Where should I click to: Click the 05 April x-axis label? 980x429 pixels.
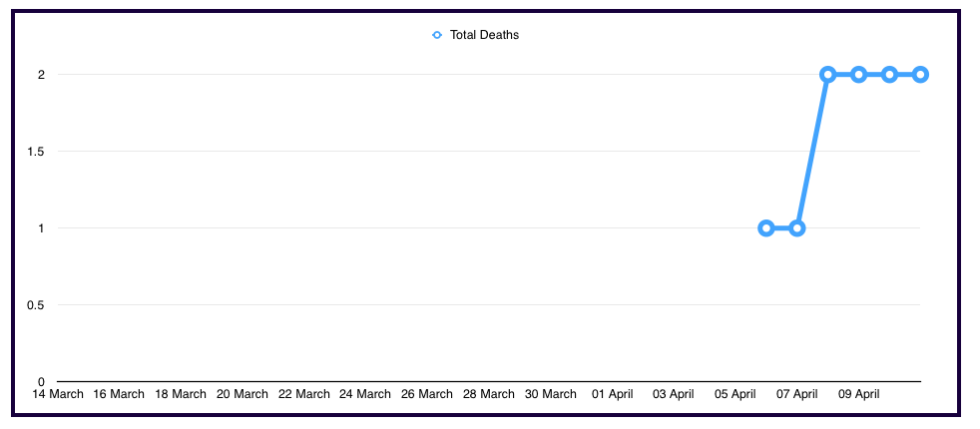pos(735,394)
